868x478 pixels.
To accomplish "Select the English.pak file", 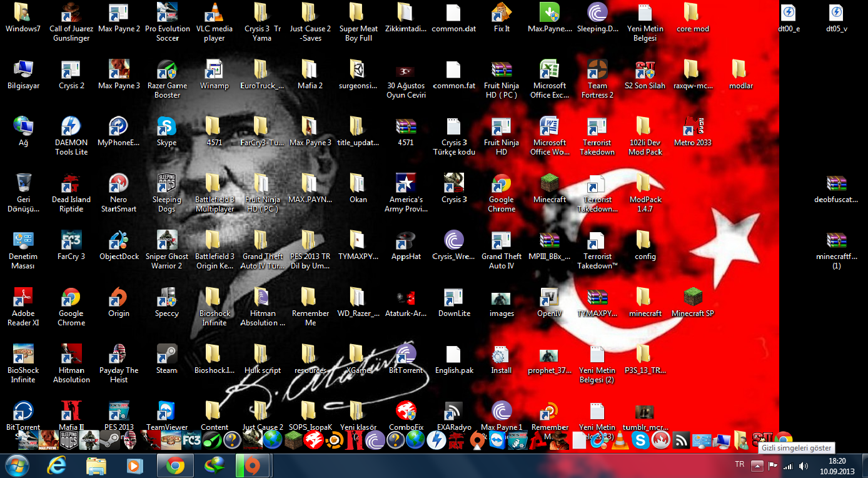I will coord(453,360).
